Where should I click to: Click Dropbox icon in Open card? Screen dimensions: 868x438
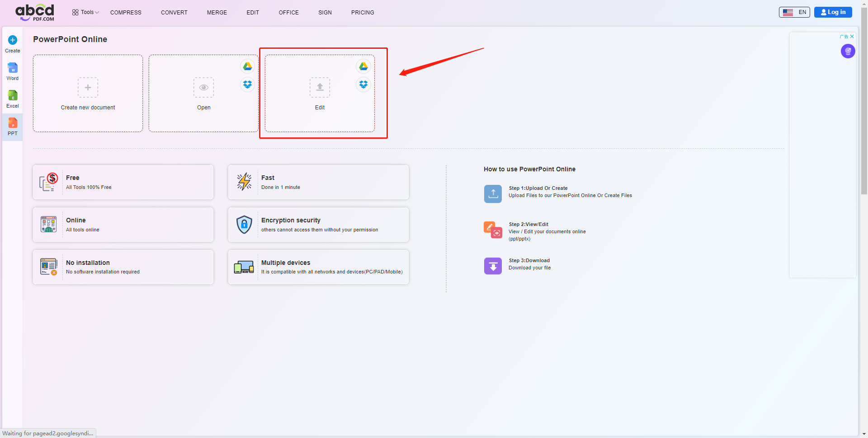point(247,85)
